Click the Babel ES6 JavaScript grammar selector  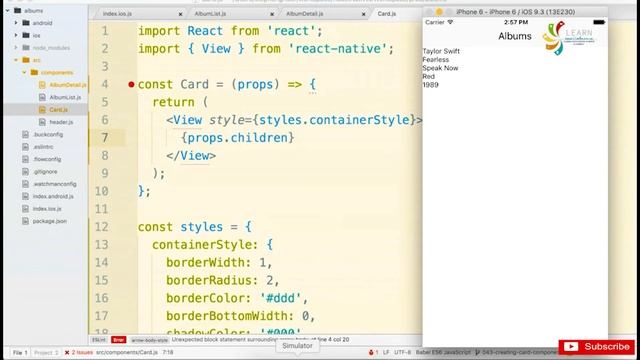pyautogui.click(x=443, y=352)
